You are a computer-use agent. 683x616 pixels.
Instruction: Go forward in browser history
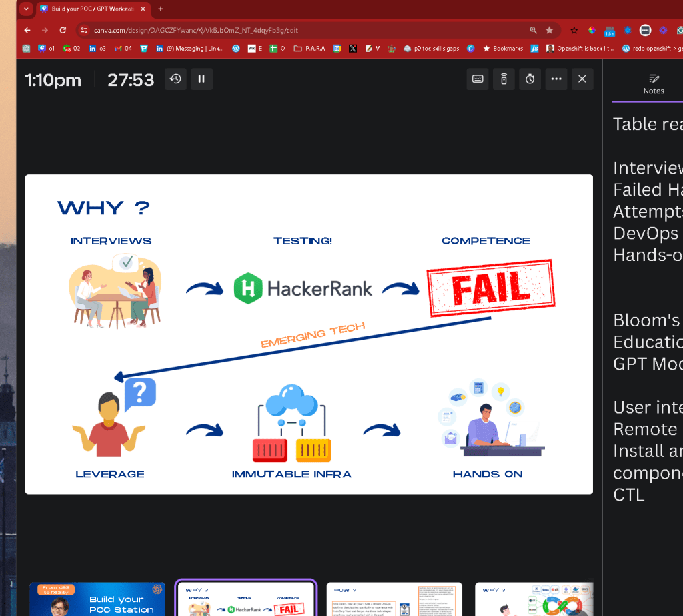[x=45, y=30]
